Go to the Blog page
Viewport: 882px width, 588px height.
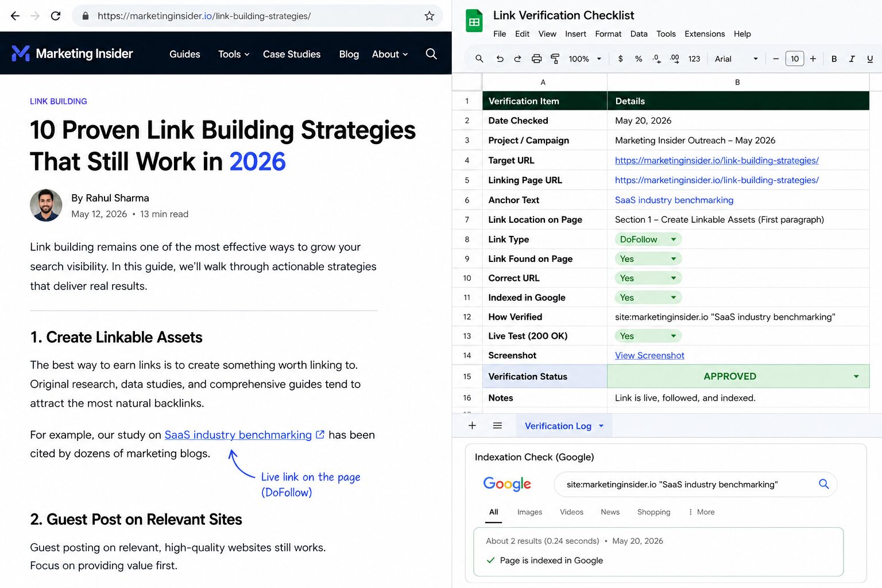click(x=349, y=54)
